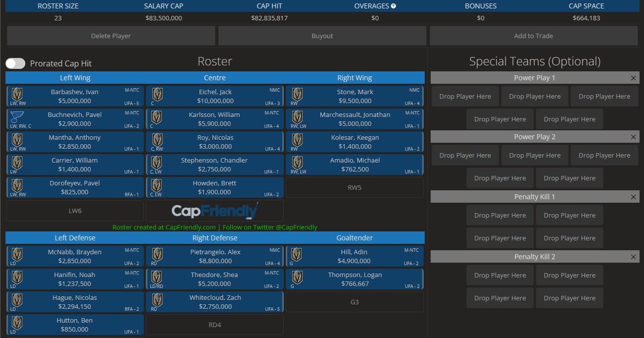Click the team logo beside Mark Stone

tap(297, 94)
